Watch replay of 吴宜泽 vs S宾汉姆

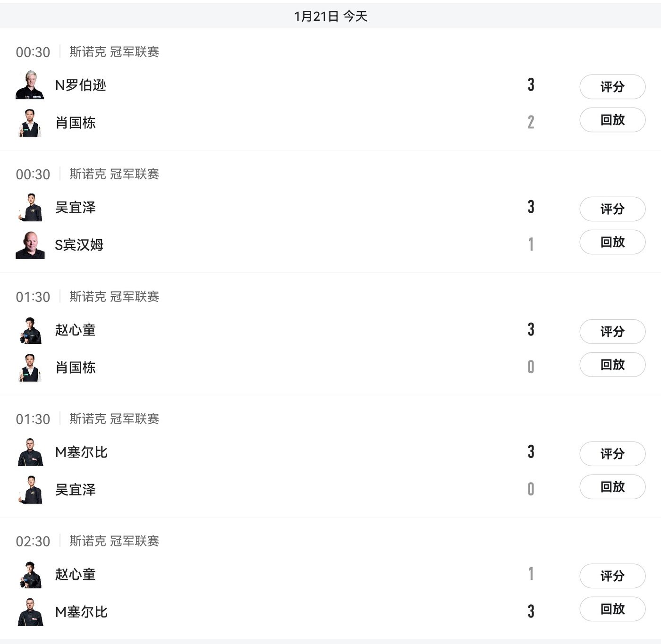click(x=612, y=242)
